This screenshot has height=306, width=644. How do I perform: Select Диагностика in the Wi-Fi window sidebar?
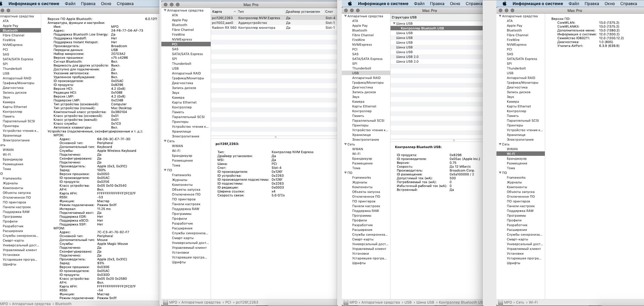(517, 87)
